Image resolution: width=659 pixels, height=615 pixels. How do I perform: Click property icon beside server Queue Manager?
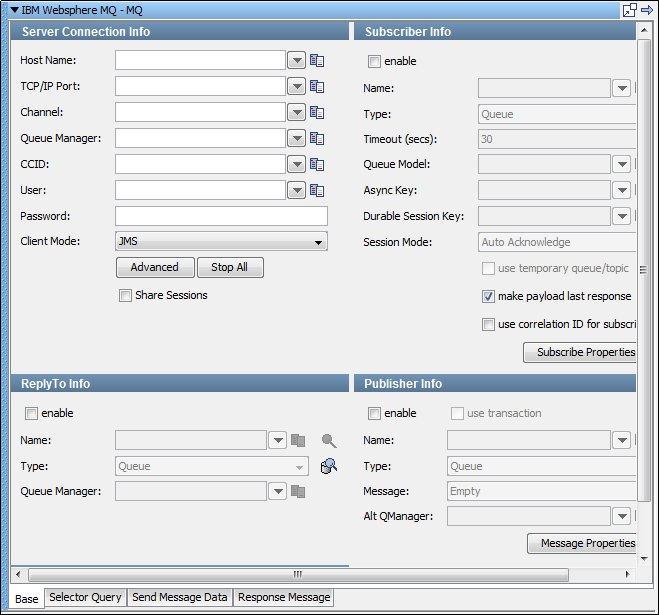pyautogui.click(x=317, y=139)
